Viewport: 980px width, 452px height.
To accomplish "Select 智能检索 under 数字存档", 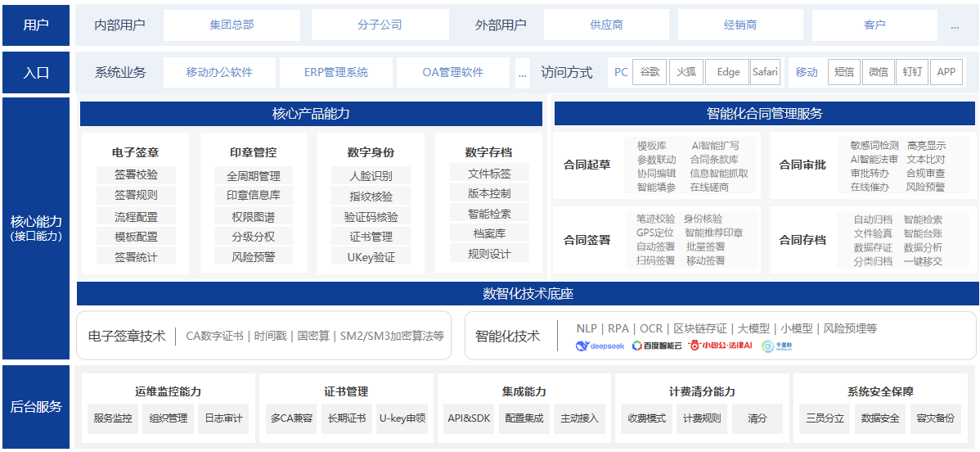I will 489,214.
